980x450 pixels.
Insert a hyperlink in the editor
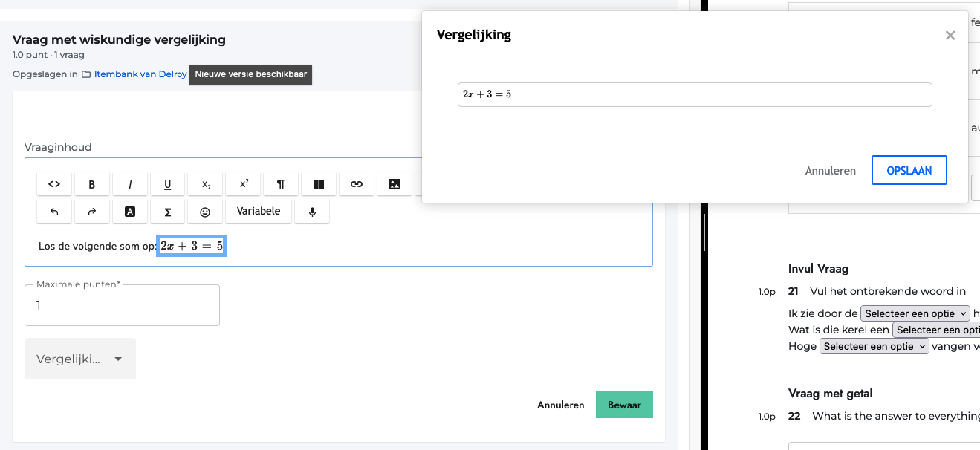click(x=357, y=184)
